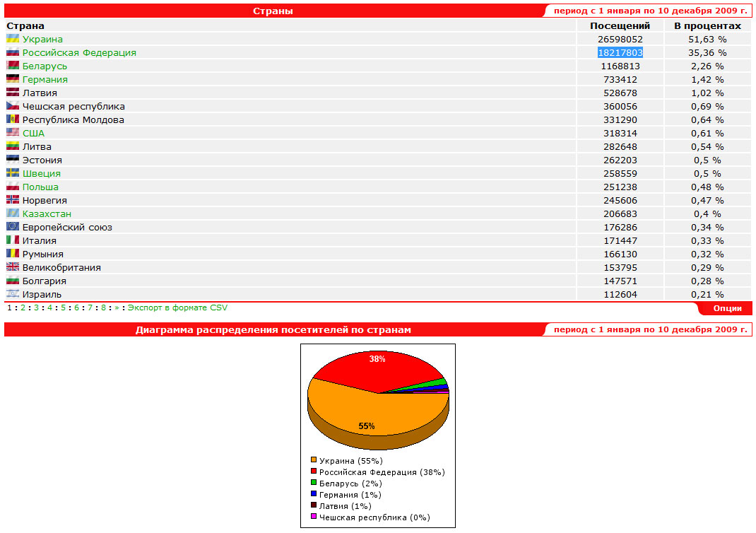Click the Диаграмма распределения посетителей header
Screen dimensions: 756x533
(273, 329)
